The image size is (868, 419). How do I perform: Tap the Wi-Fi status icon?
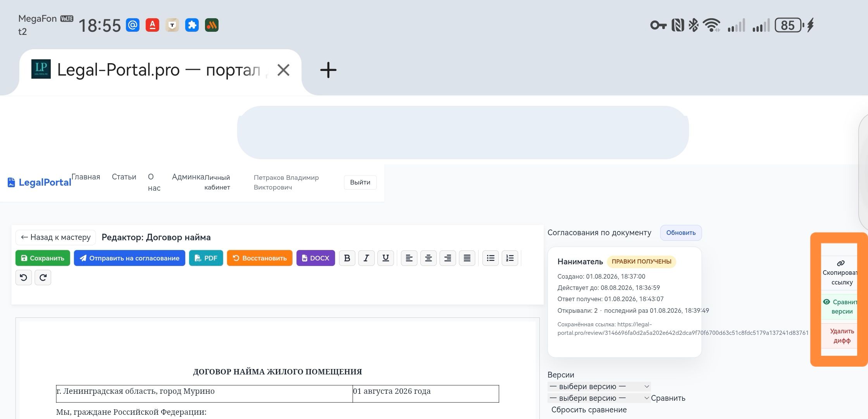711,25
